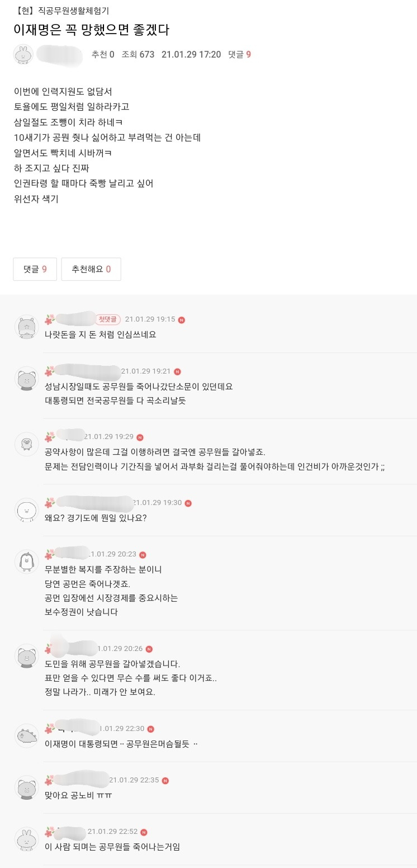Click avatar of the 19:15 first commenter
Image resolution: width=417 pixels, height=868 pixels.
(x=26, y=327)
